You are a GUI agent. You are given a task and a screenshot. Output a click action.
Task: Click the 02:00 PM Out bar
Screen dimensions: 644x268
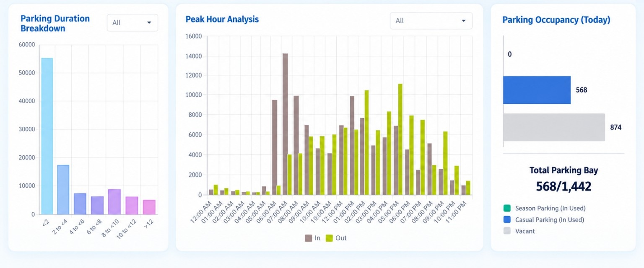tap(367, 142)
